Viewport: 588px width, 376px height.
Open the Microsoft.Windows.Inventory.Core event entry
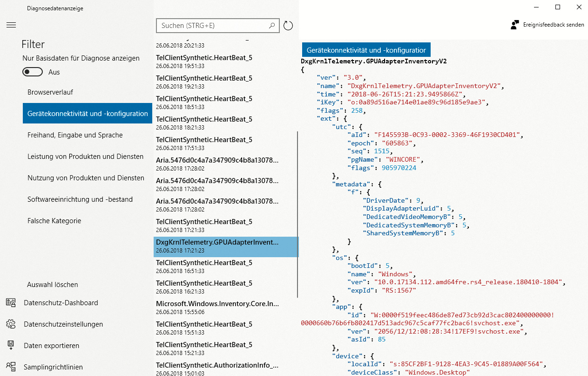pos(217,308)
